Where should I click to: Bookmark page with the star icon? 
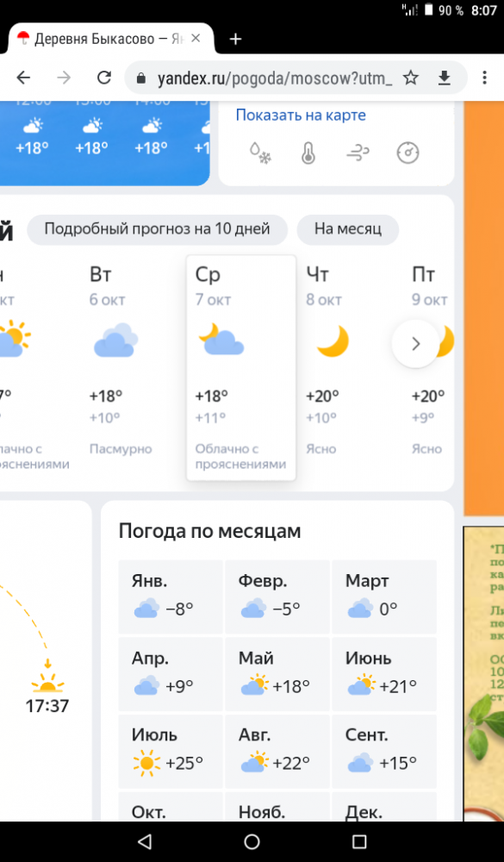411,78
